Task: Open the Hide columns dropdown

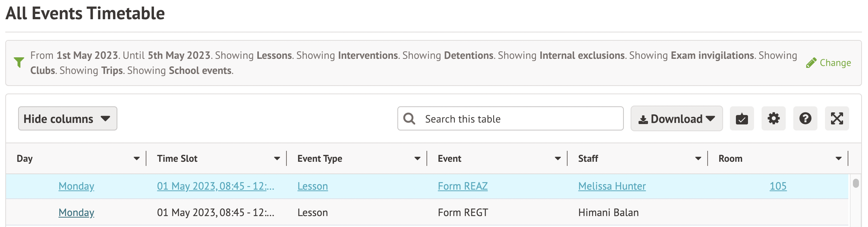Action: click(x=68, y=119)
